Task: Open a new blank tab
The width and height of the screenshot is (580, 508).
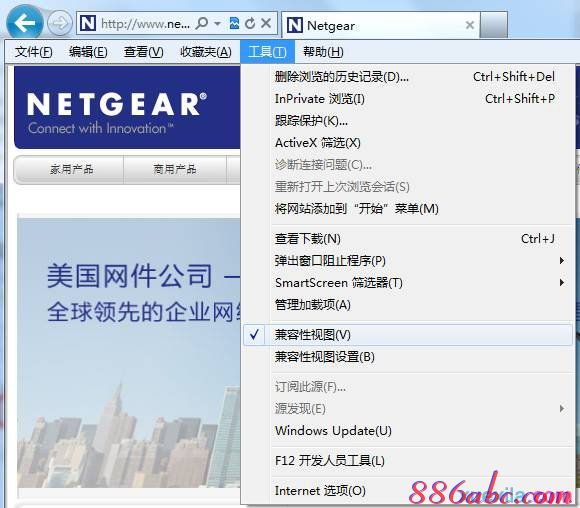Action: click(x=494, y=25)
